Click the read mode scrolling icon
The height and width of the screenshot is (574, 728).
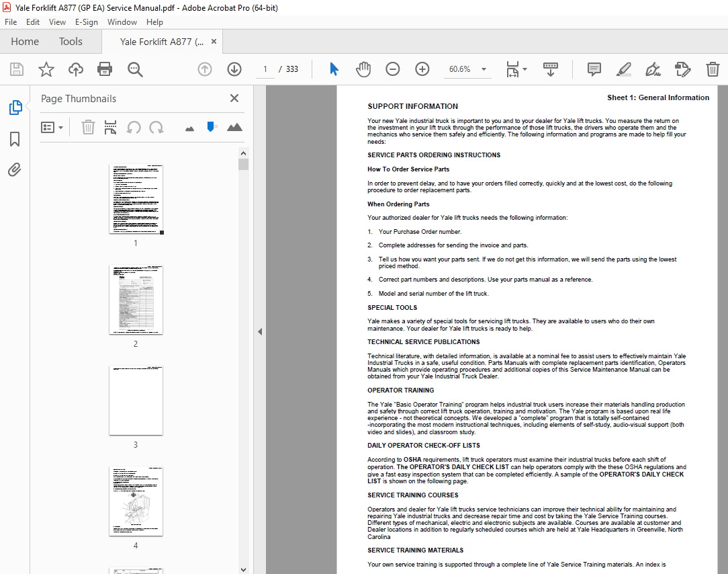pos(551,69)
